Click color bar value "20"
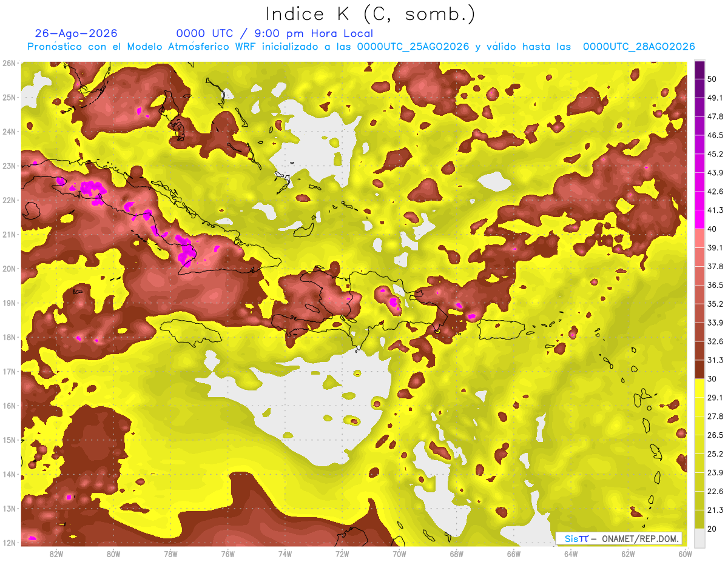 [x=712, y=529]
